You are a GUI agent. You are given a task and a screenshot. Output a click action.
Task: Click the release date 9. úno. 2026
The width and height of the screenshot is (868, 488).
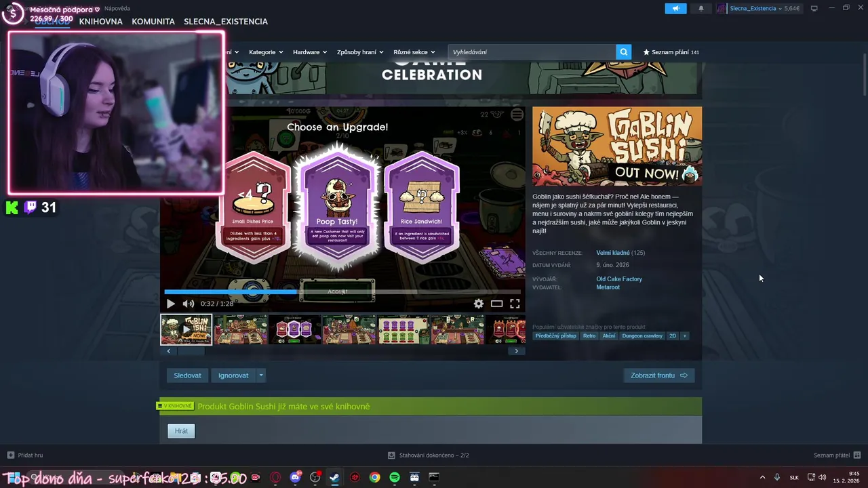[x=612, y=265]
